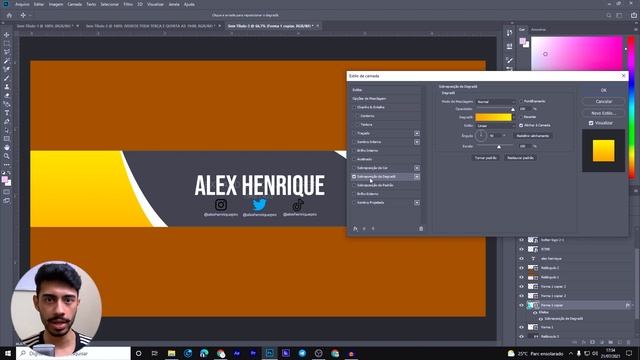This screenshot has width=640, height=360.
Task: Click the plus button beside Sombra Projetada
Action: pos(417,202)
